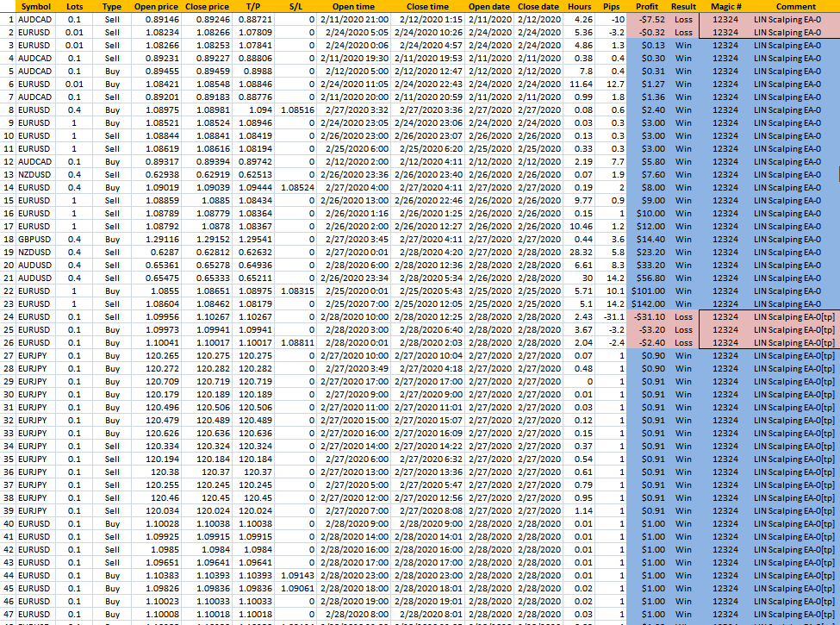Viewport: 840px width, 625px height.
Task: Select the Close date column header
Action: [538, 6]
